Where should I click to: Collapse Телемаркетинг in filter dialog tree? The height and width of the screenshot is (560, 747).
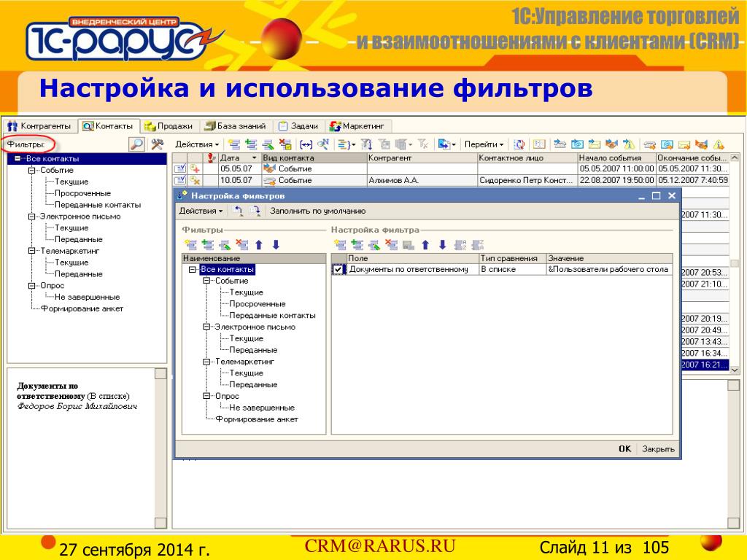coord(206,362)
